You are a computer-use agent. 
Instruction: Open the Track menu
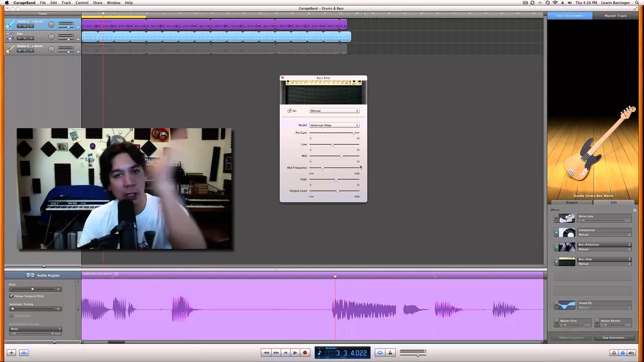pyautogui.click(x=66, y=3)
